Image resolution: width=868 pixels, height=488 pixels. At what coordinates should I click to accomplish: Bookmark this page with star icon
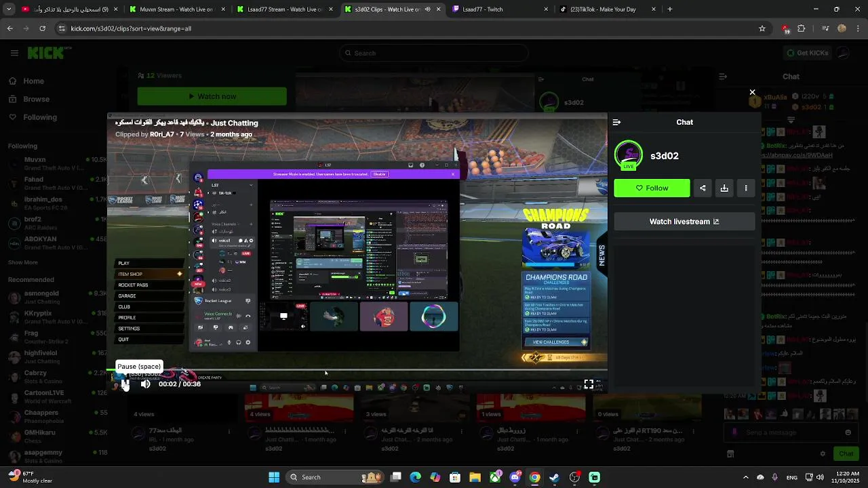(x=762, y=28)
